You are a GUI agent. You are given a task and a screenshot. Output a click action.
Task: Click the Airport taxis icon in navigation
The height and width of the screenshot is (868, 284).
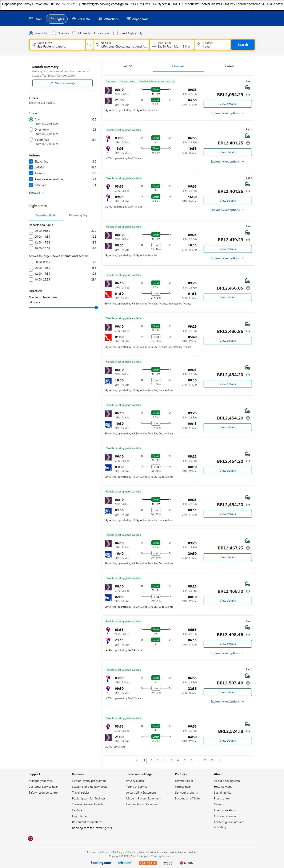128,19
